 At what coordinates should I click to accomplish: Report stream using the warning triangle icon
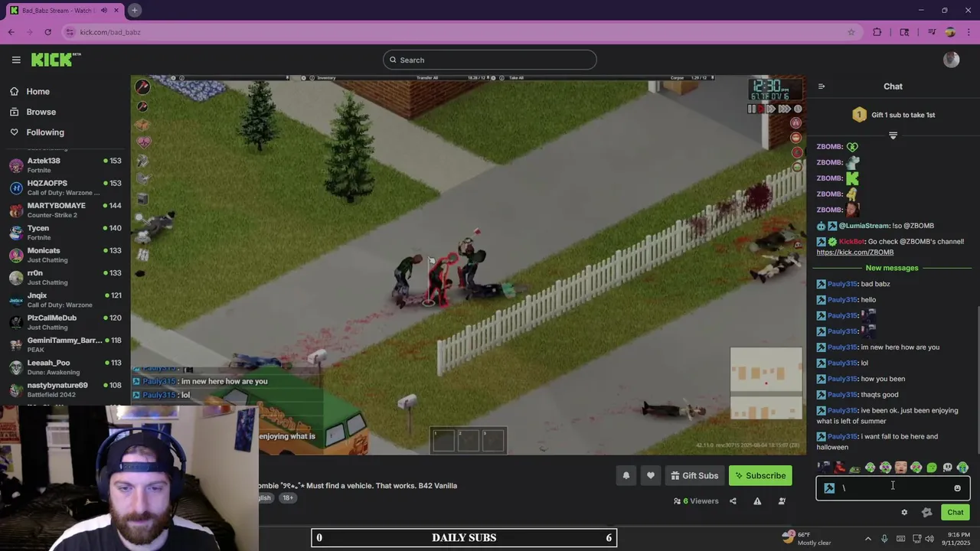757,501
